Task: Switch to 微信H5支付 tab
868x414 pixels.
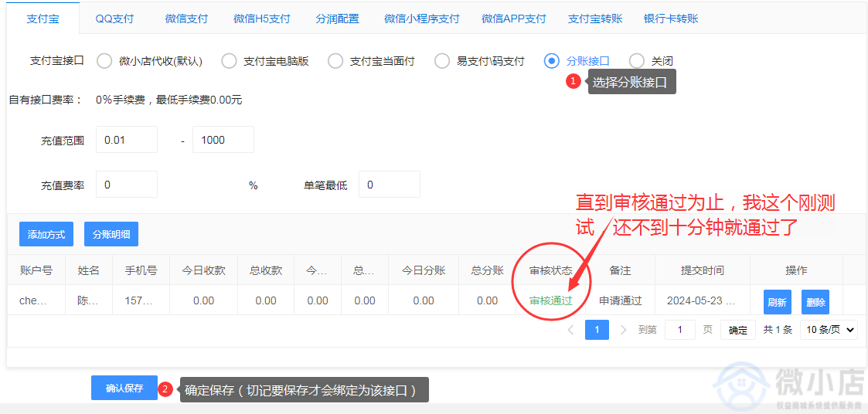Action: 262,19
